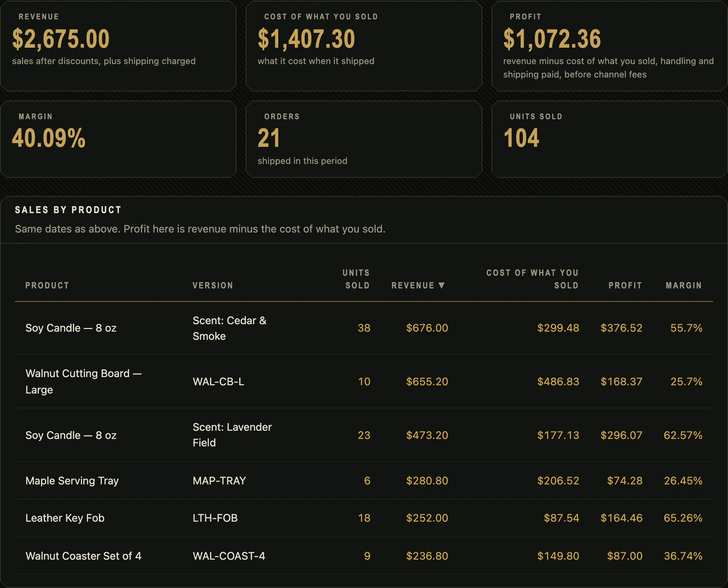Click the $376.52 profit cell
Screen dimensions: 728x588
[x=621, y=328]
